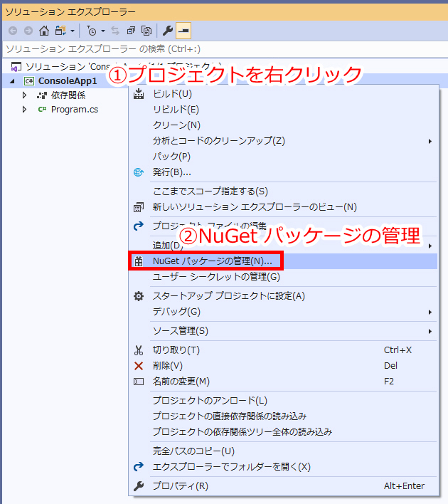Open the dropdown arrow next to the view switch icon
448x504 pixels.
pyautogui.click(x=73, y=31)
